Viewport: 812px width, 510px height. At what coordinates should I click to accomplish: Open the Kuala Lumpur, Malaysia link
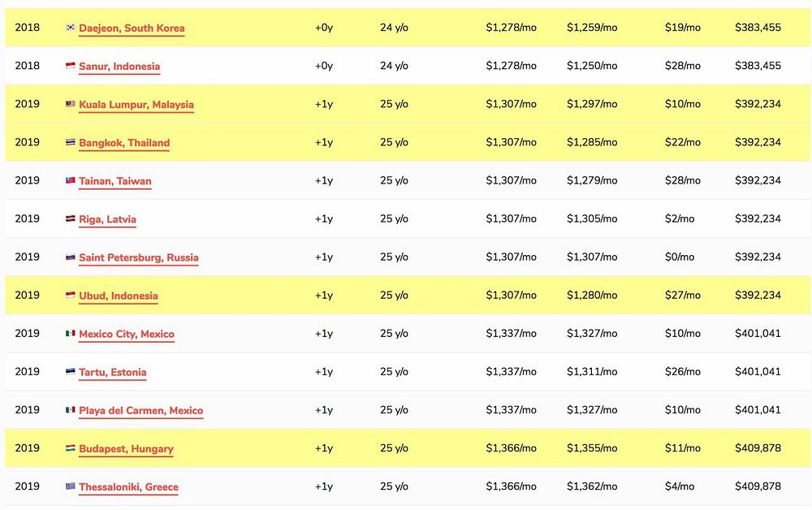[x=136, y=104]
